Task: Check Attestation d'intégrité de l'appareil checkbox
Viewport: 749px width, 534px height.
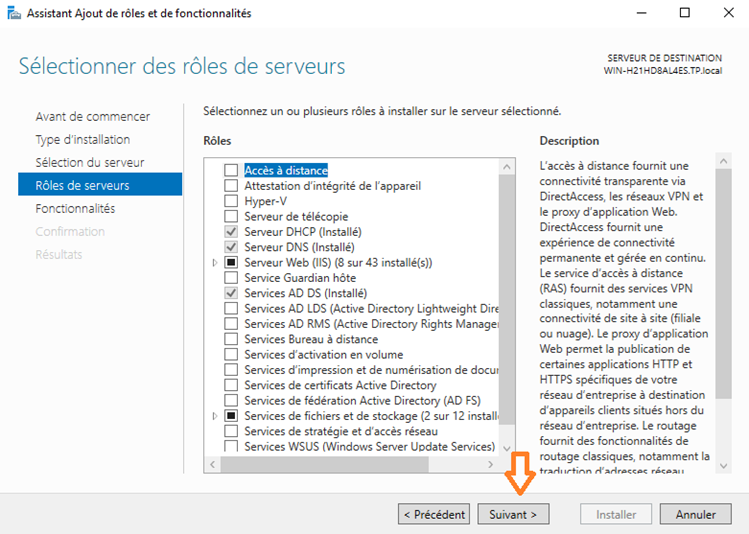Action: point(231,185)
